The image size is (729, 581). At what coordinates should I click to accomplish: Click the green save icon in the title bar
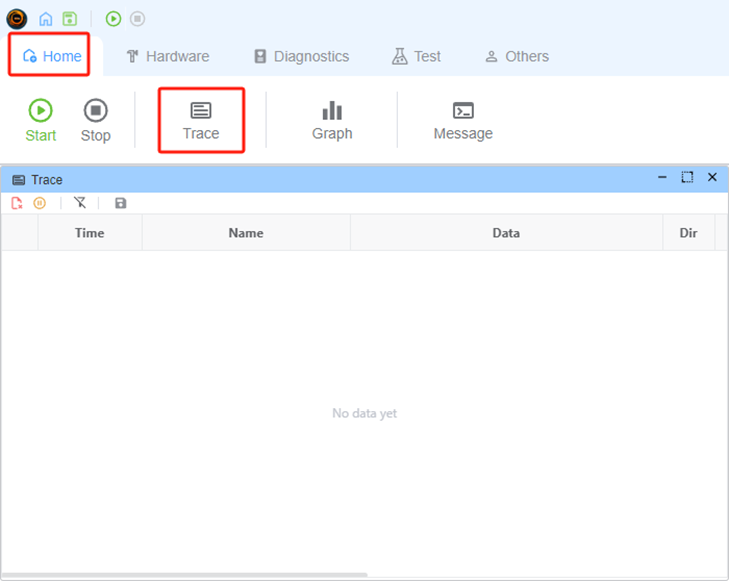tap(69, 19)
